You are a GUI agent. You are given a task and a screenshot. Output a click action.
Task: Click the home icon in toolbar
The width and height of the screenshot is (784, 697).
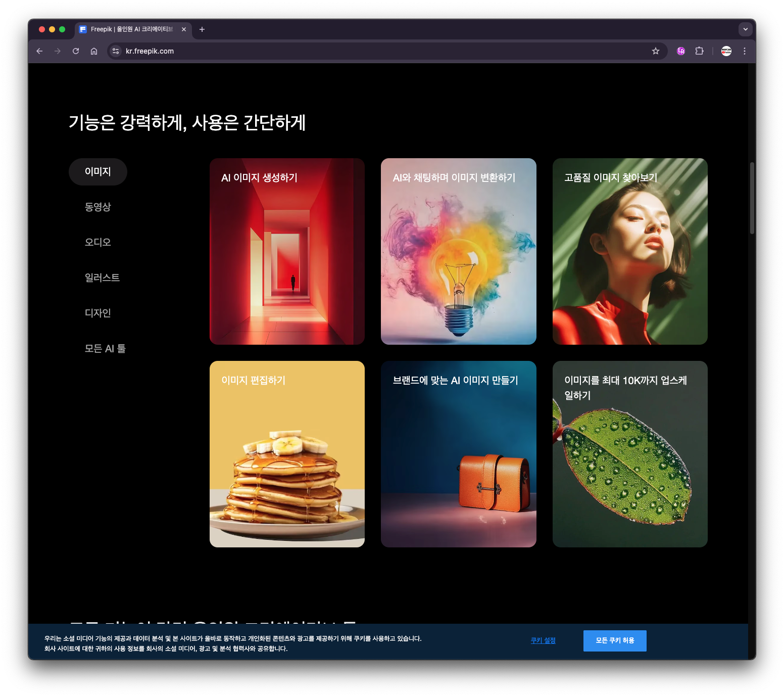94,51
